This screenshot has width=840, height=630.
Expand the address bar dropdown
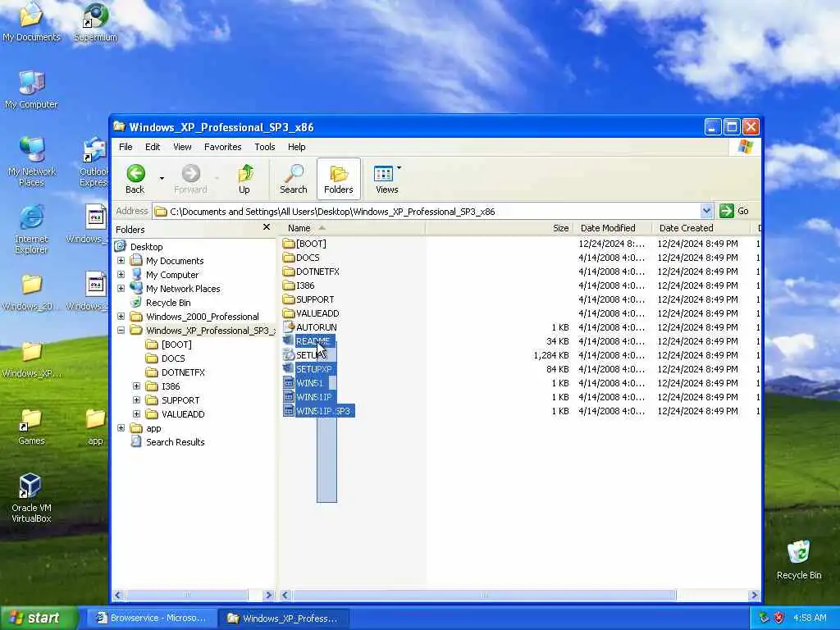[x=706, y=211]
